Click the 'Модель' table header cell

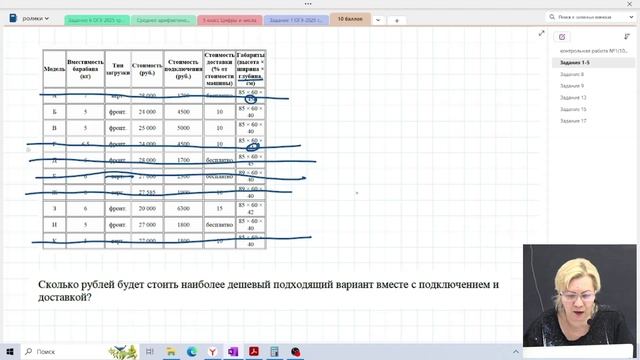click(54, 69)
